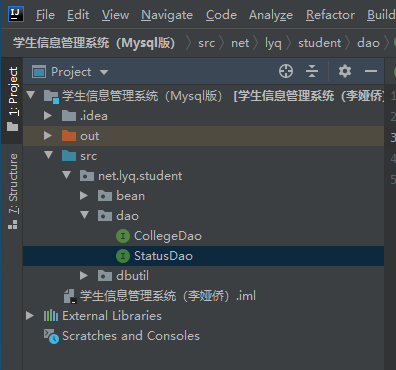Screen dimensions: 396x370
Task: Select the Scratches and Consoles row
Action: tap(203, 336)
